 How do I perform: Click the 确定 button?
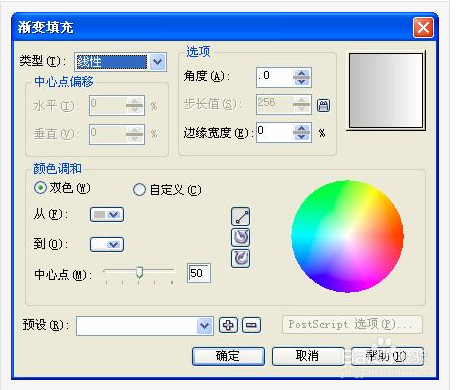228,356
